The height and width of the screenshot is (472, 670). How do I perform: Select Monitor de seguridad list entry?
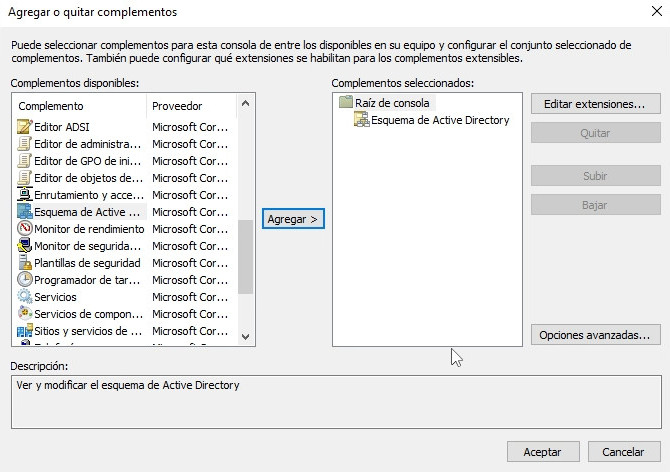tap(88, 246)
